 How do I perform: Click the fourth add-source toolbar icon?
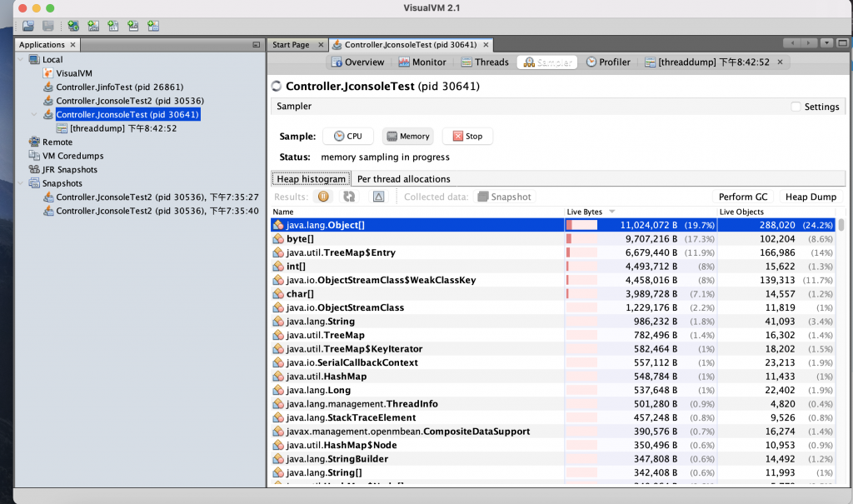point(133,26)
